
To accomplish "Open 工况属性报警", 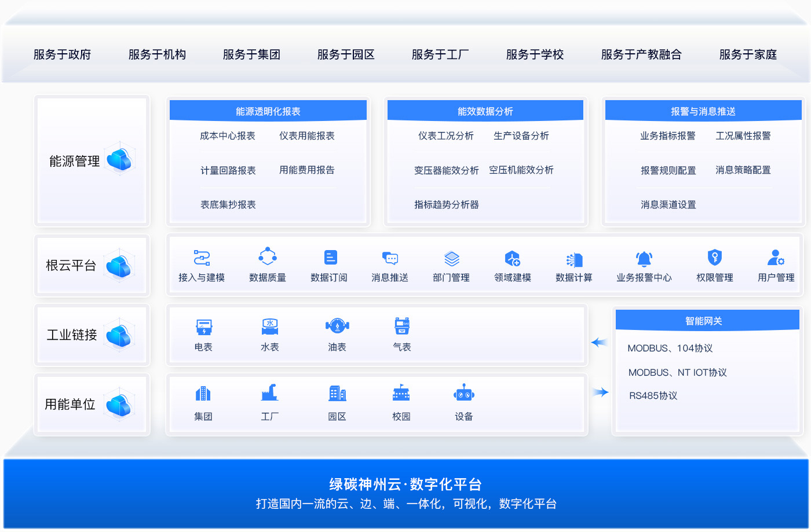I will click(743, 135).
